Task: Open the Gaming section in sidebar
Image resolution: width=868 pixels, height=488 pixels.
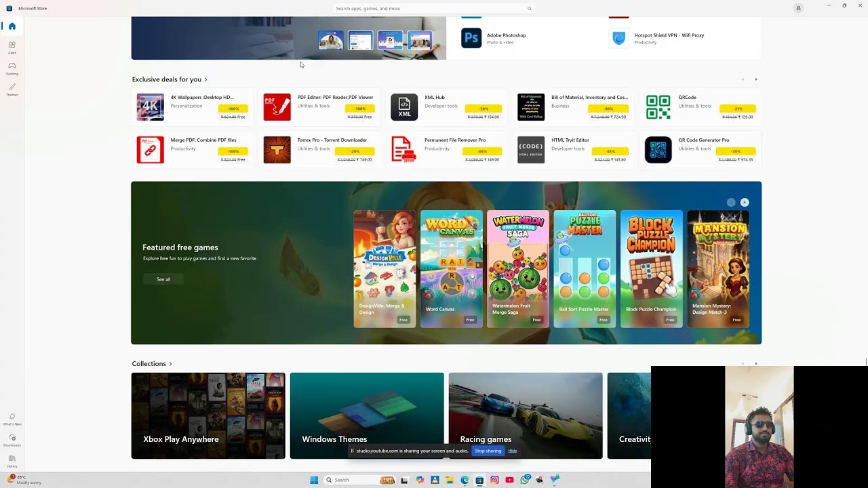Action: pos(12,68)
